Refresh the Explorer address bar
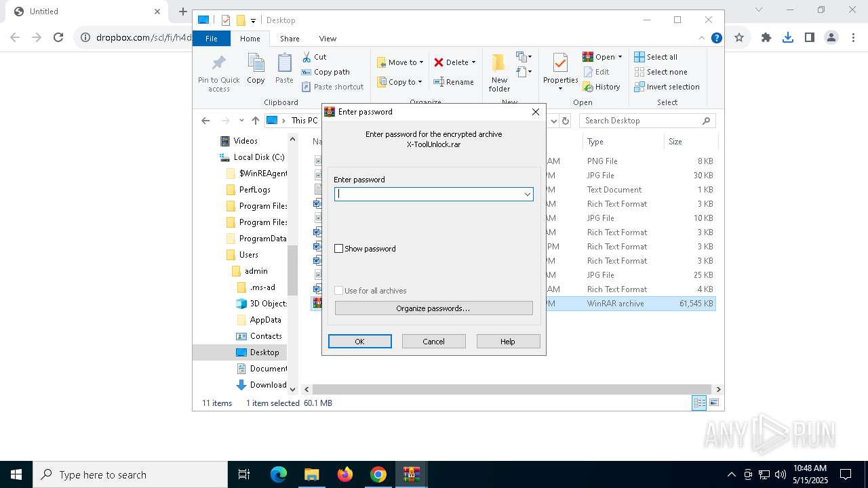 click(566, 121)
